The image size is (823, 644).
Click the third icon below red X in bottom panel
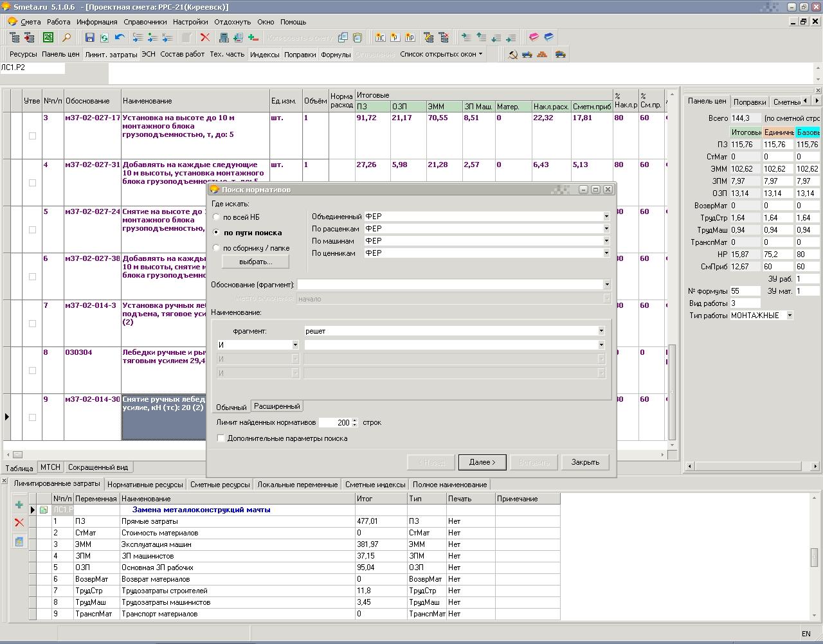point(19,541)
